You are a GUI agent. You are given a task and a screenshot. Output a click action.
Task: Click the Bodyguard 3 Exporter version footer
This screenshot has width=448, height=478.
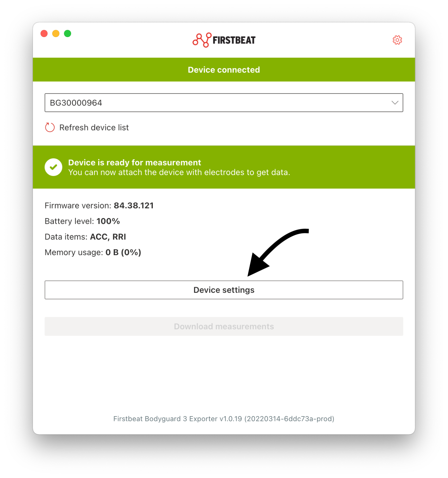(224, 419)
